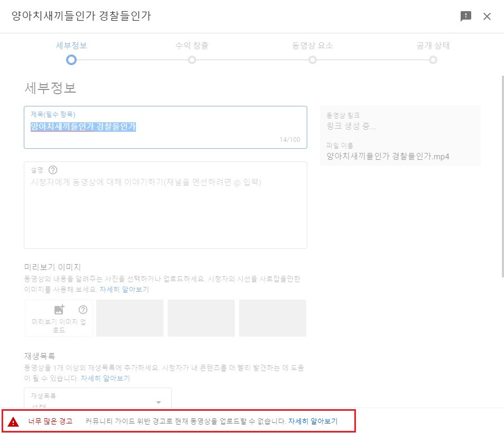Screen dimensions: 504x433
Task: Click the 세부정보 step circle
Action: [71, 60]
